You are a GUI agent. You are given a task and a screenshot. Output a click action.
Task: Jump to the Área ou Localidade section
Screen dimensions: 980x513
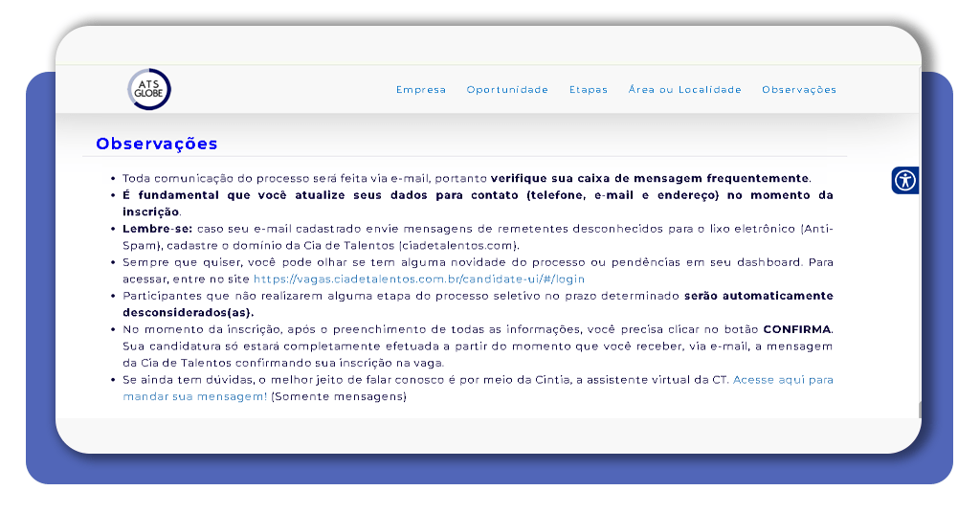coord(684,90)
